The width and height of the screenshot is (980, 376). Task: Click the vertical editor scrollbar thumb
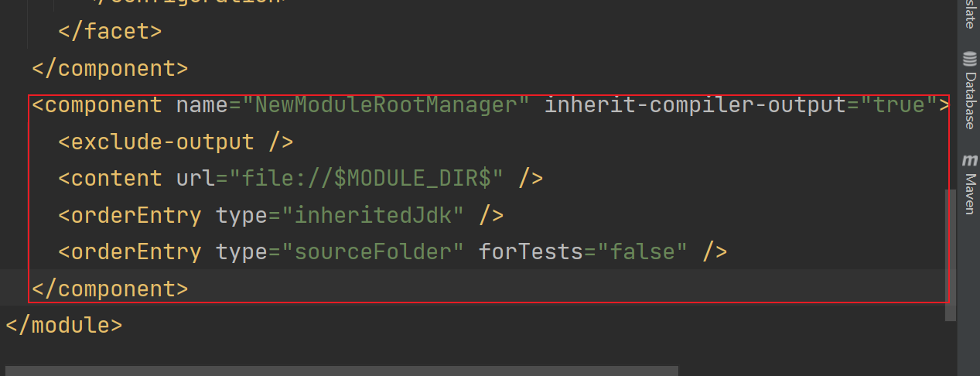point(951,255)
